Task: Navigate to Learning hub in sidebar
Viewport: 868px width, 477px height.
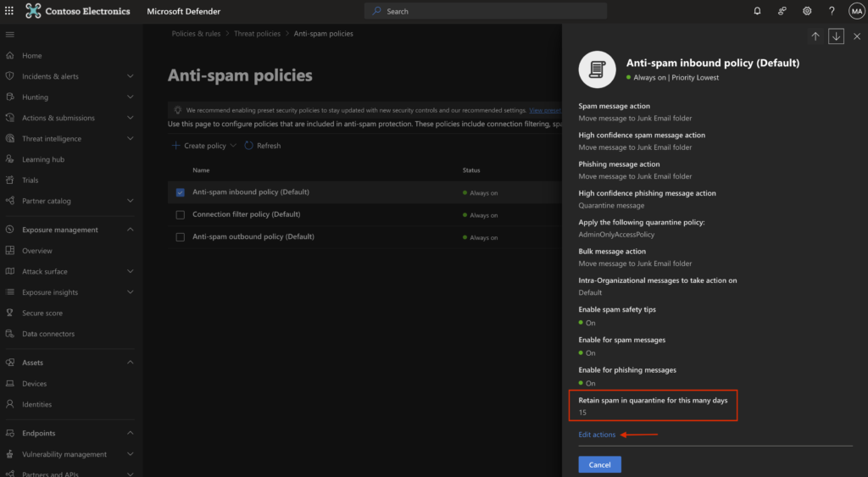Action: tap(42, 159)
